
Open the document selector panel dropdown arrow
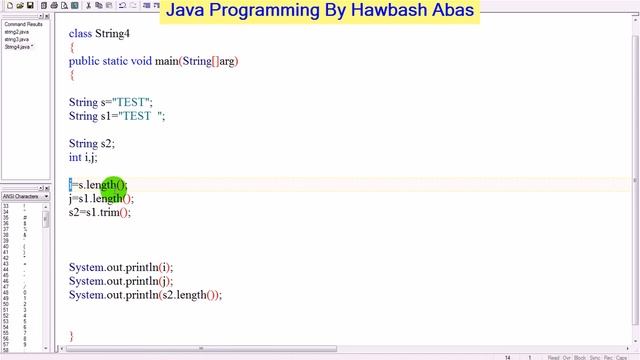coord(41,16)
